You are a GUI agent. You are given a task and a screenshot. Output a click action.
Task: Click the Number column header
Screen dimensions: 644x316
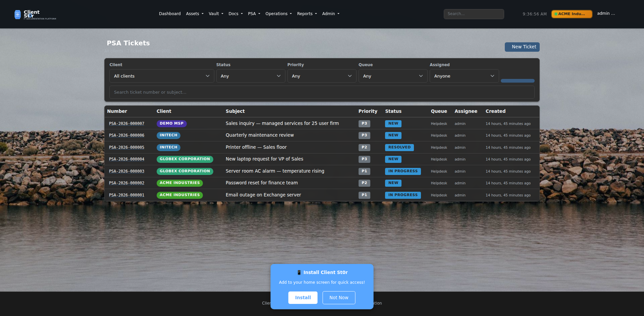pyautogui.click(x=117, y=111)
